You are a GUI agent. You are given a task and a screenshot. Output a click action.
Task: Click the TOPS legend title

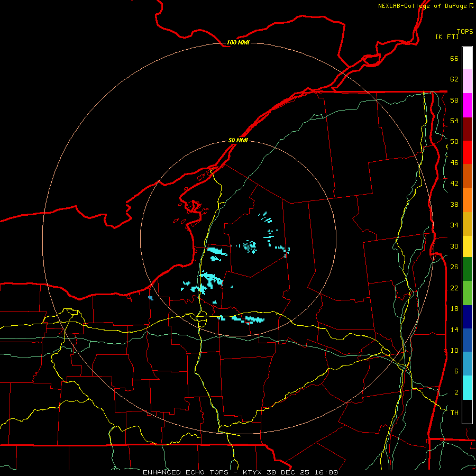coord(465,31)
